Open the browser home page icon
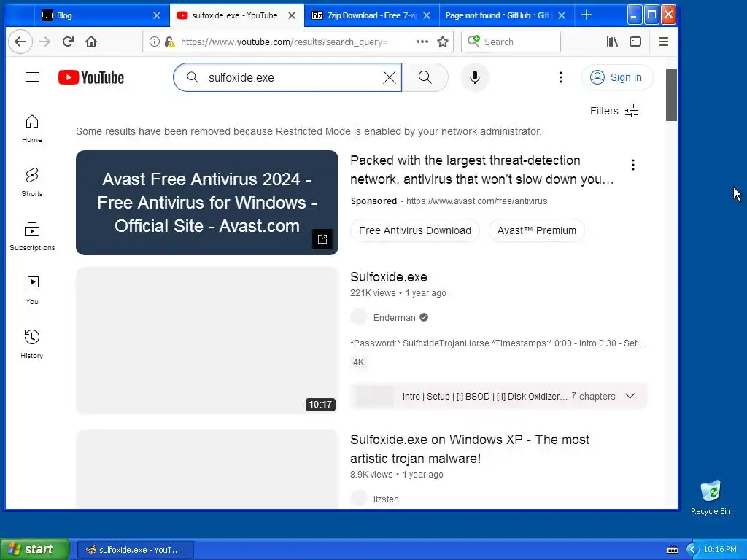The height and width of the screenshot is (560, 747). pyautogui.click(x=91, y=42)
